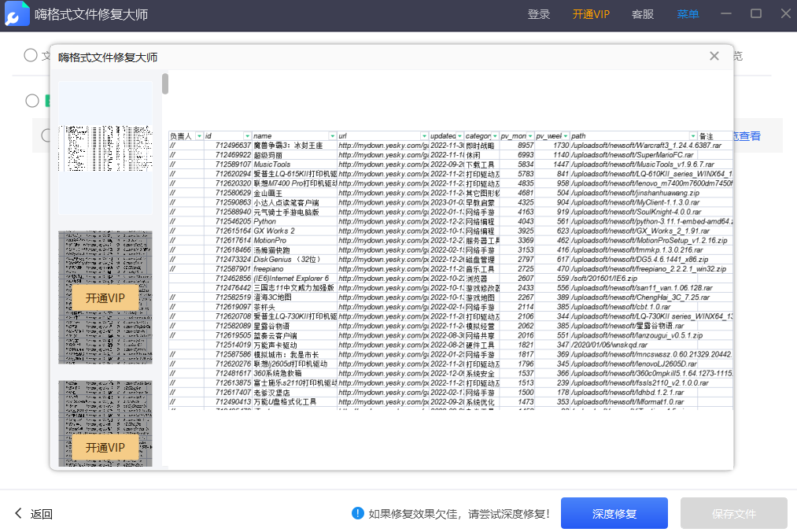Open the url column filter dropdown
The image size is (797, 532).
[424, 136]
